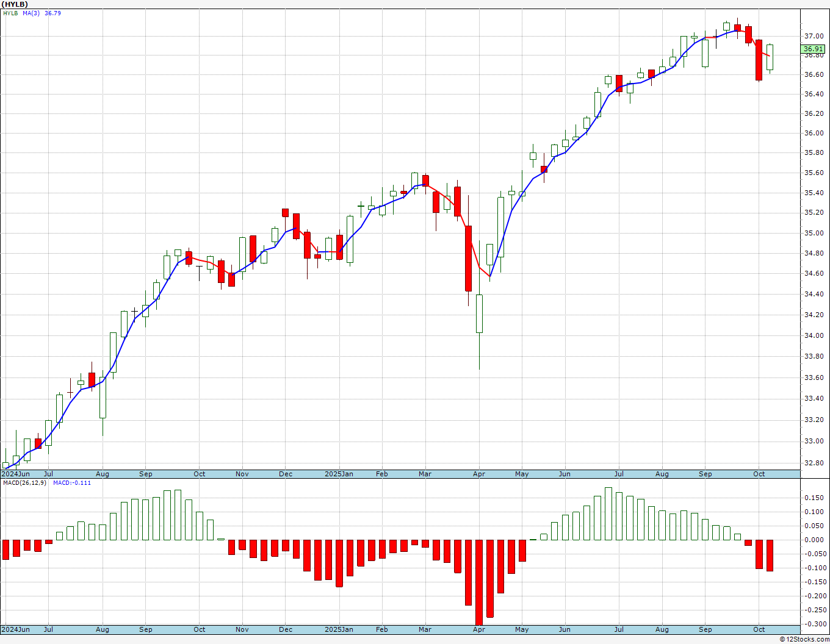
Task: Click the 36.60 price axis label
Action: pos(813,75)
